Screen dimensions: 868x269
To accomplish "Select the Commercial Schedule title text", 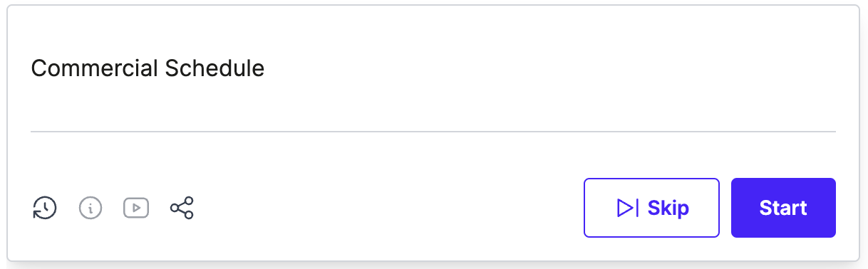I will click(148, 68).
